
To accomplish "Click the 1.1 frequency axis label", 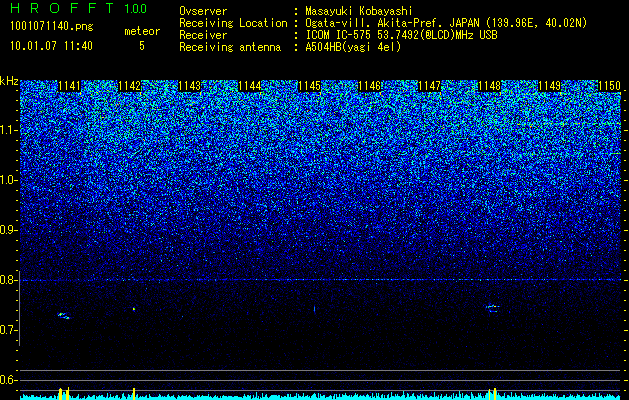I will tap(8, 130).
